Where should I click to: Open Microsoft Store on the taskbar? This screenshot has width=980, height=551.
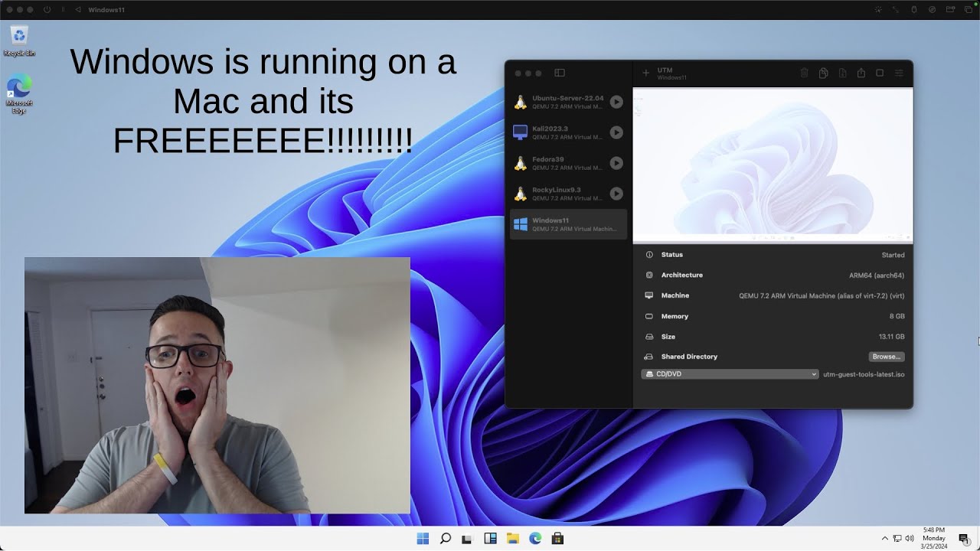coord(557,539)
